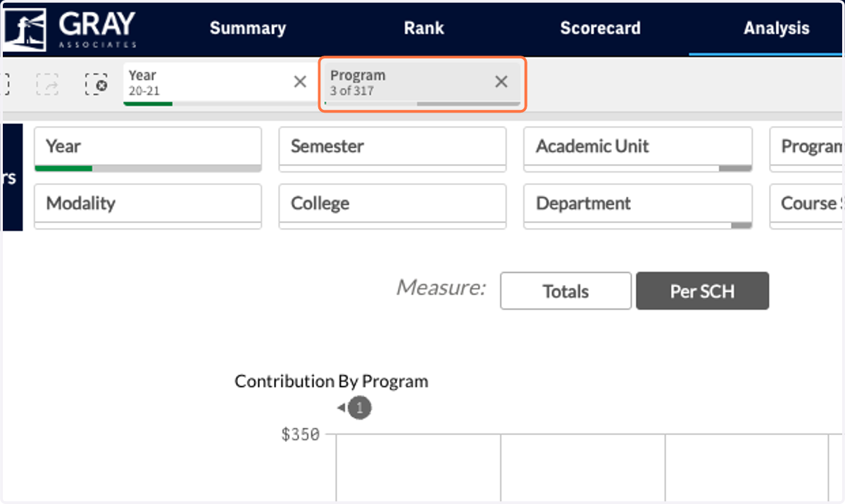845x504 pixels.
Task: Remove the Program 3 of 317 selection
Action: (501, 82)
